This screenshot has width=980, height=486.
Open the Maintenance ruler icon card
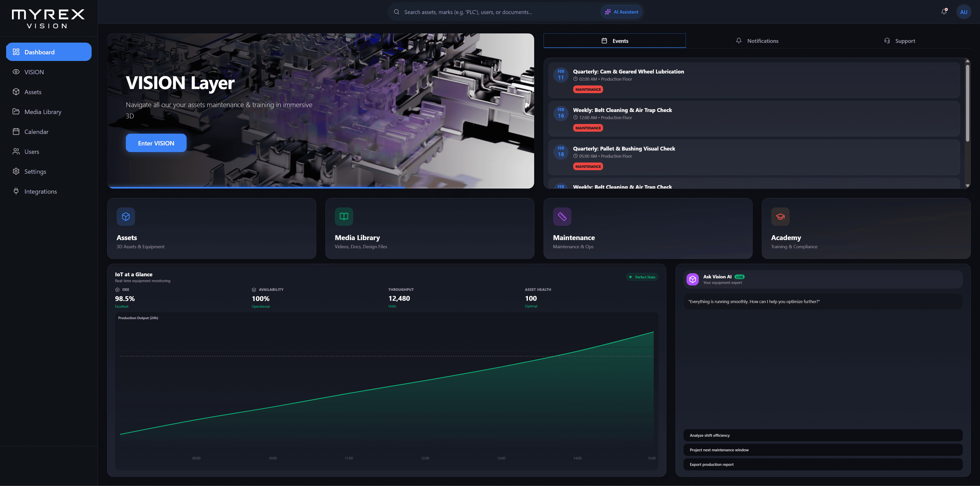coord(562,216)
